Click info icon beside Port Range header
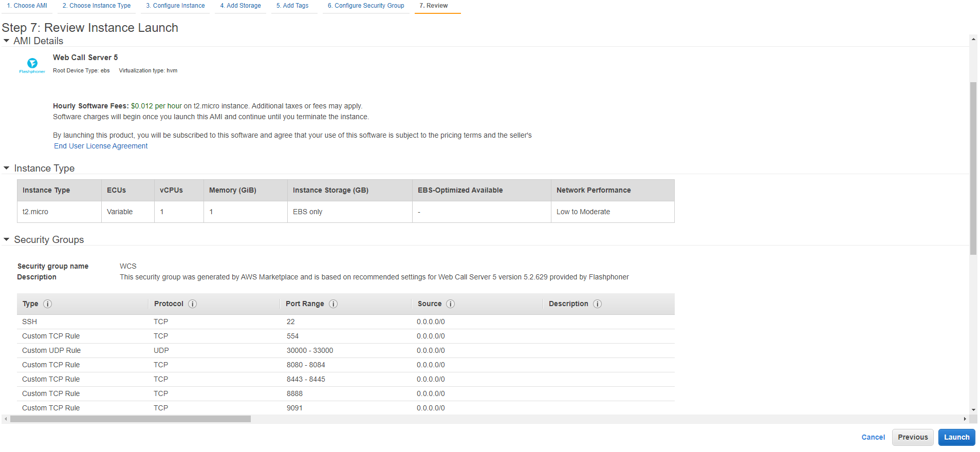 pyautogui.click(x=334, y=304)
